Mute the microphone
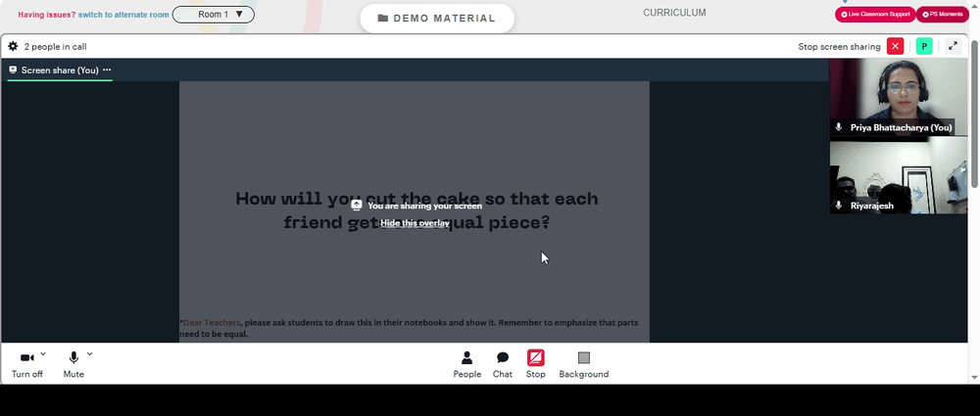The image size is (980, 416). [73, 365]
